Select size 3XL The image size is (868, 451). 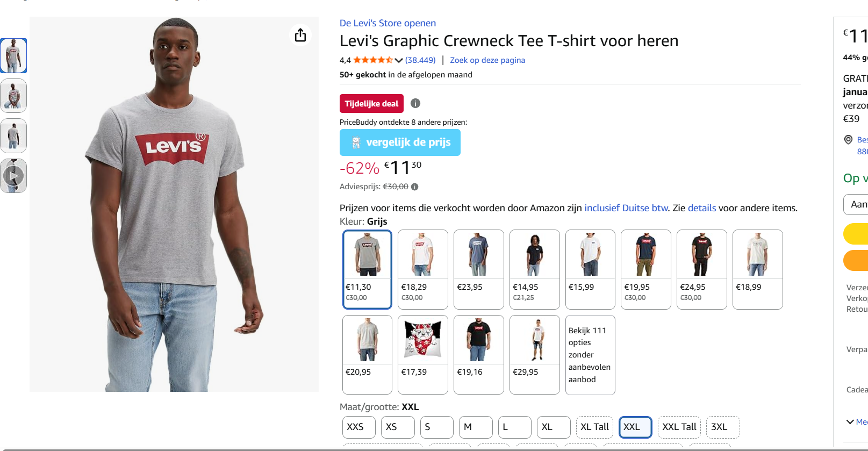[722, 427]
